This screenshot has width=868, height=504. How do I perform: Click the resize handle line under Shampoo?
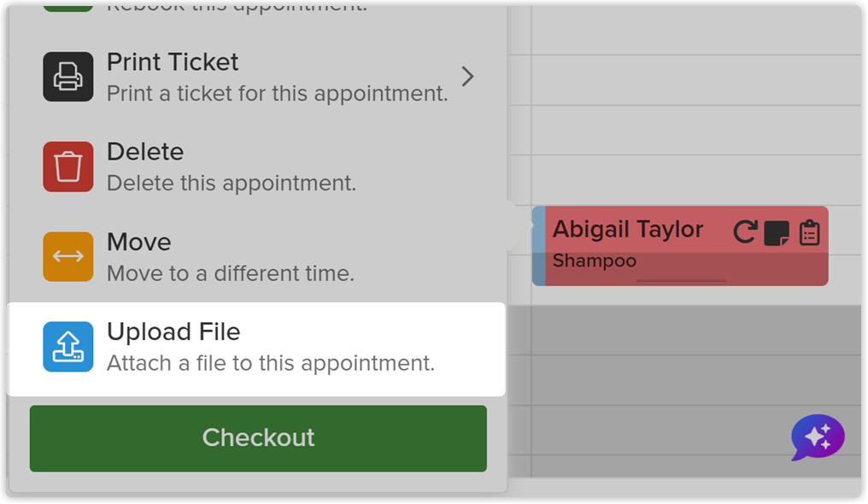681,281
